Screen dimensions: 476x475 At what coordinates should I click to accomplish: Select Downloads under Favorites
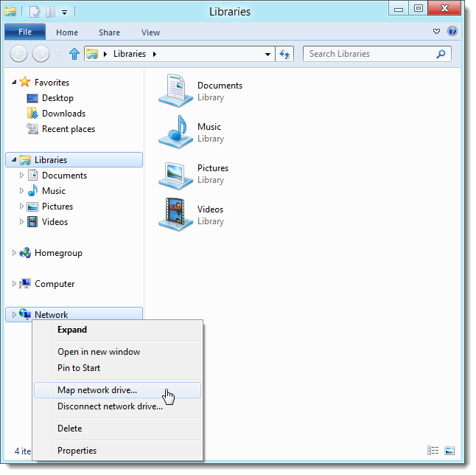click(x=64, y=114)
